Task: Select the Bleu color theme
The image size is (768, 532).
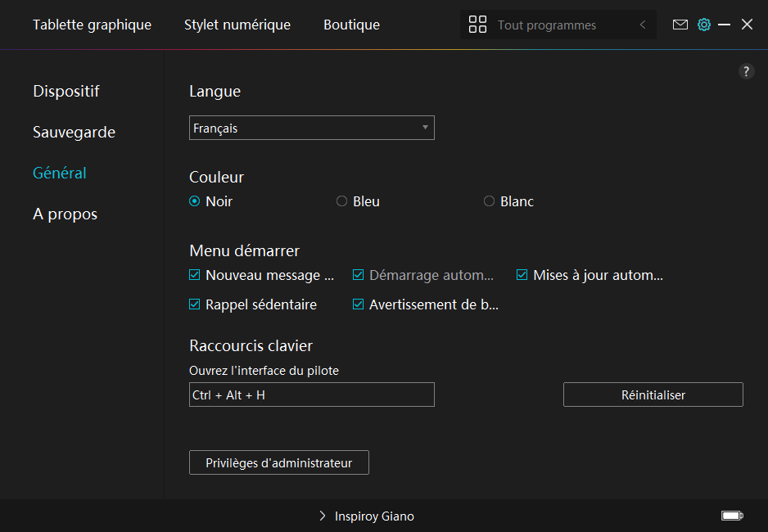Action: coord(342,201)
